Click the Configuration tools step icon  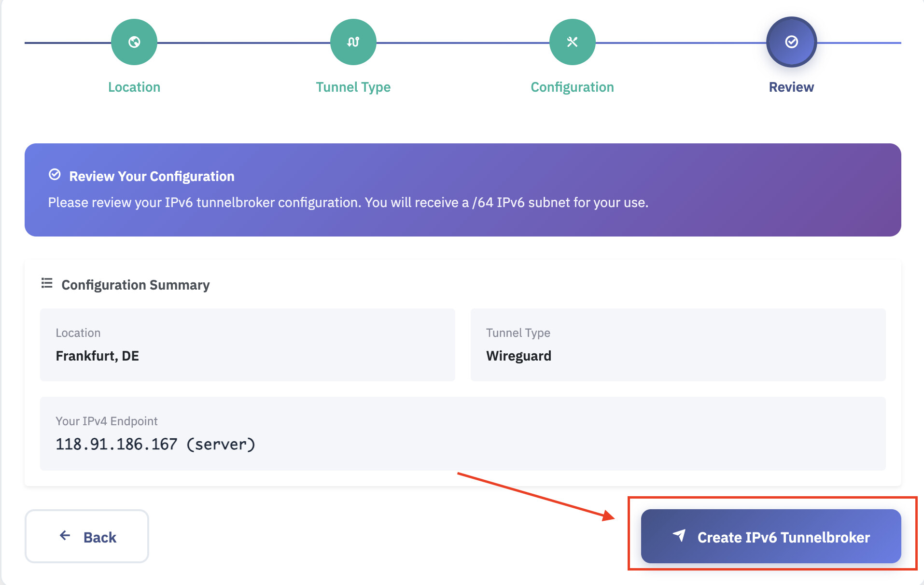pos(573,42)
